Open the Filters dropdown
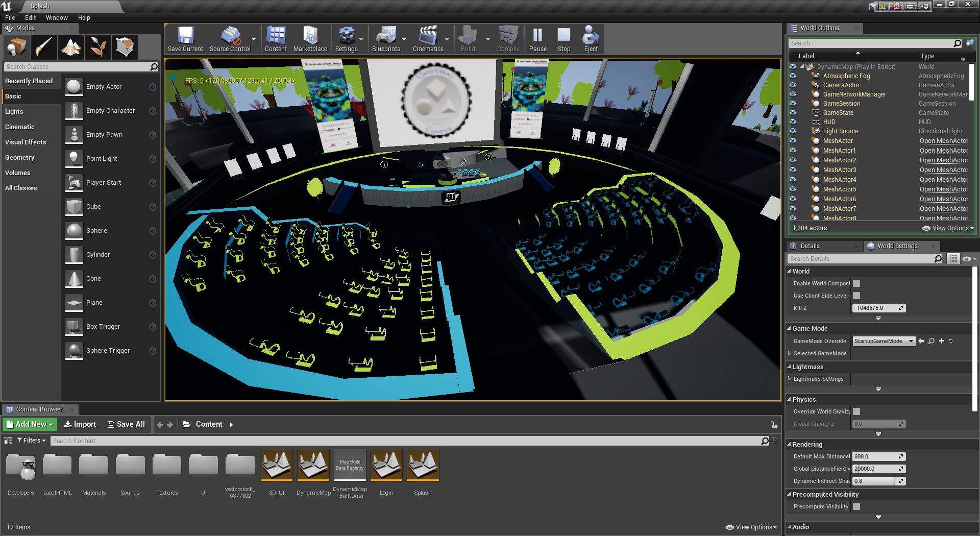 click(32, 441)
